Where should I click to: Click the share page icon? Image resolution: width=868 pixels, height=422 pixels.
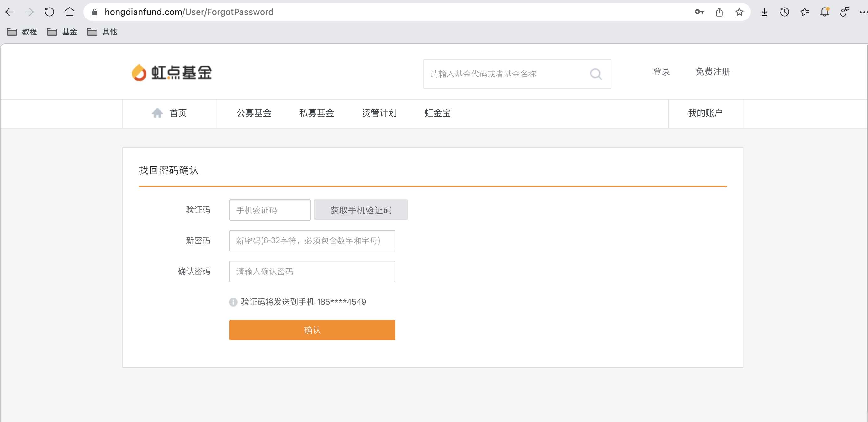click(719, 12)
